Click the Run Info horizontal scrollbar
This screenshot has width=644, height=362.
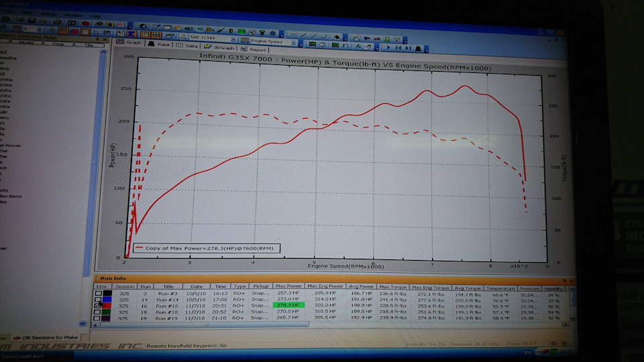point(205,324)
